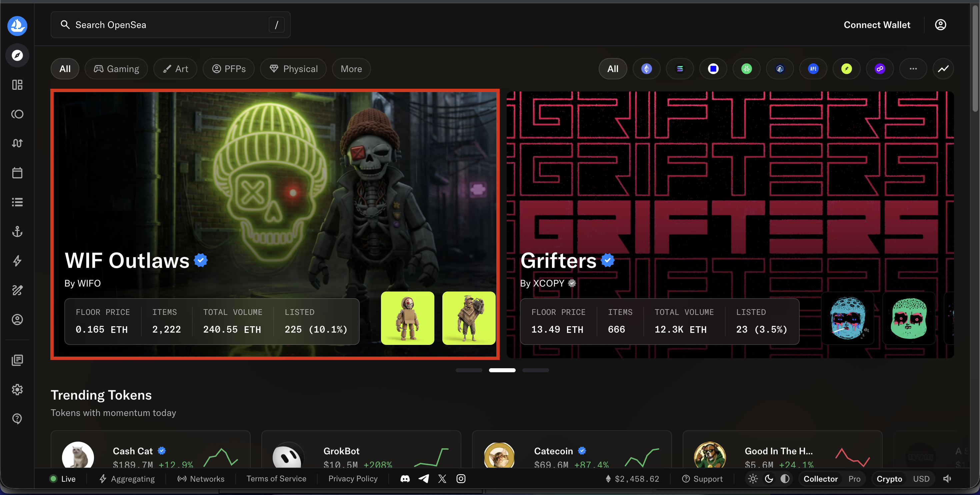980x495 pixels.
Task: Open the studio pencil icon in sidebar
Action: [x=17, y=290]
